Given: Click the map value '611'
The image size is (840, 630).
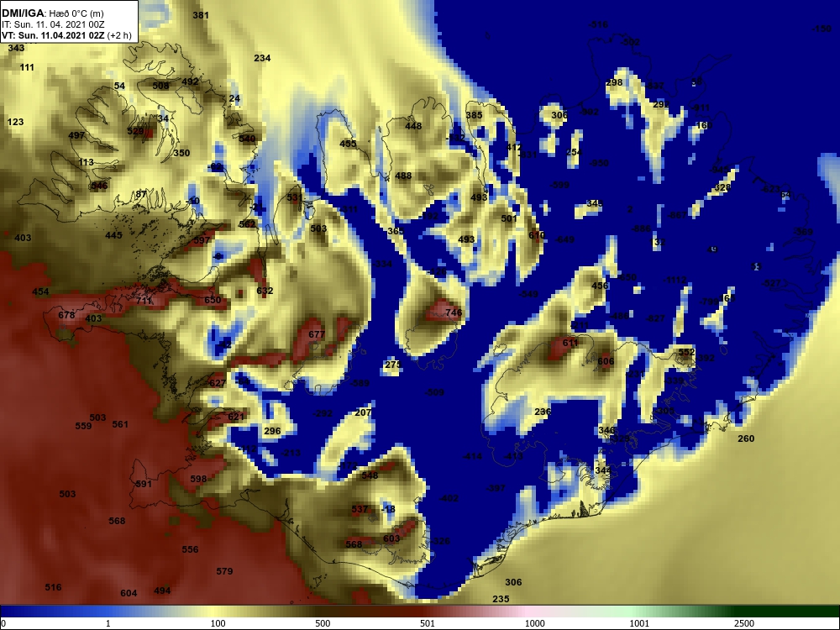Looking at the screenshot, I should (x=570, y=343).
